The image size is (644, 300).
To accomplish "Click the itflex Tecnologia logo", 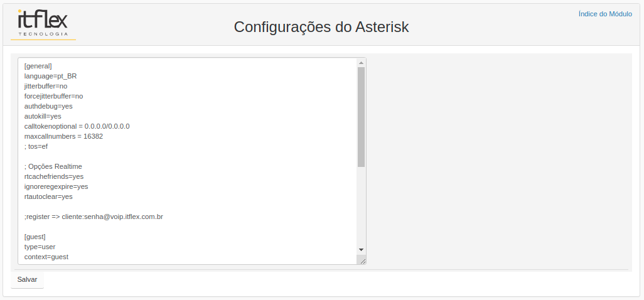I will (43, 24).
